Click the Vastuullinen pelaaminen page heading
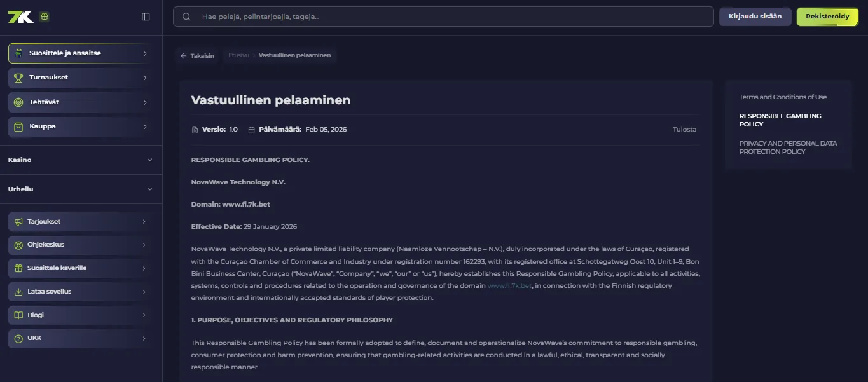 pyautogui.click(x=271, y=100)
